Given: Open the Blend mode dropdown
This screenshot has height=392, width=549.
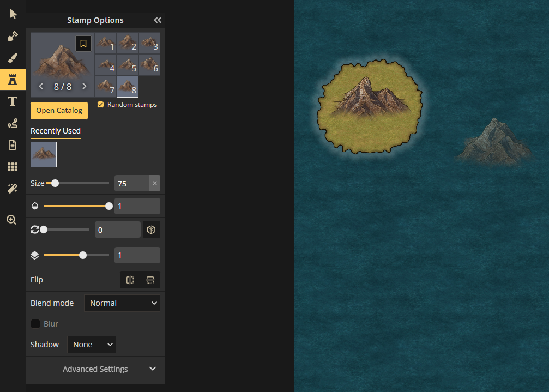Looking at the screenshot, I should click(x=122, y=303).
